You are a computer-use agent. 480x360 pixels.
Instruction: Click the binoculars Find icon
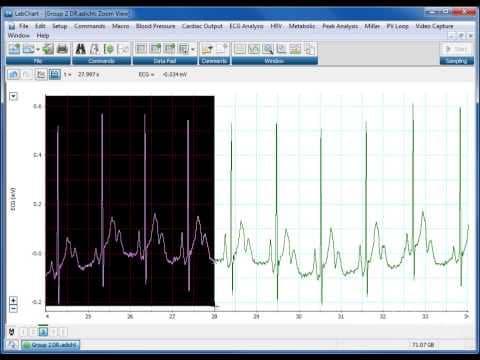click(81, 49)
